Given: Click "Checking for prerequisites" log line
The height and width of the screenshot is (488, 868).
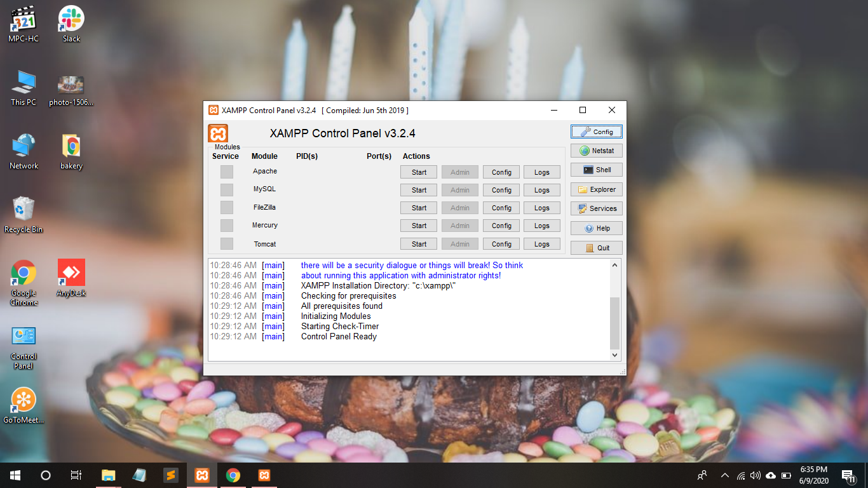Looking at the screenshot, I should click(x=349, y=296).
